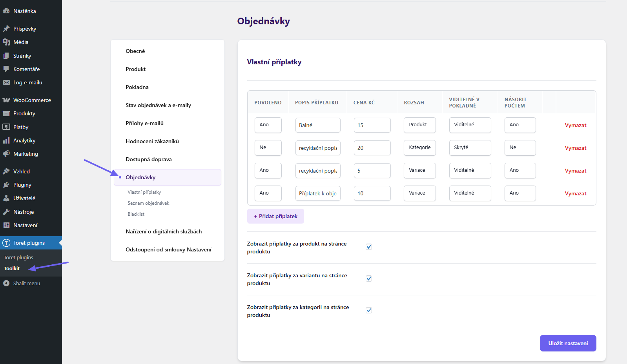Click the WooCommerce logo icon

[6, 100]
